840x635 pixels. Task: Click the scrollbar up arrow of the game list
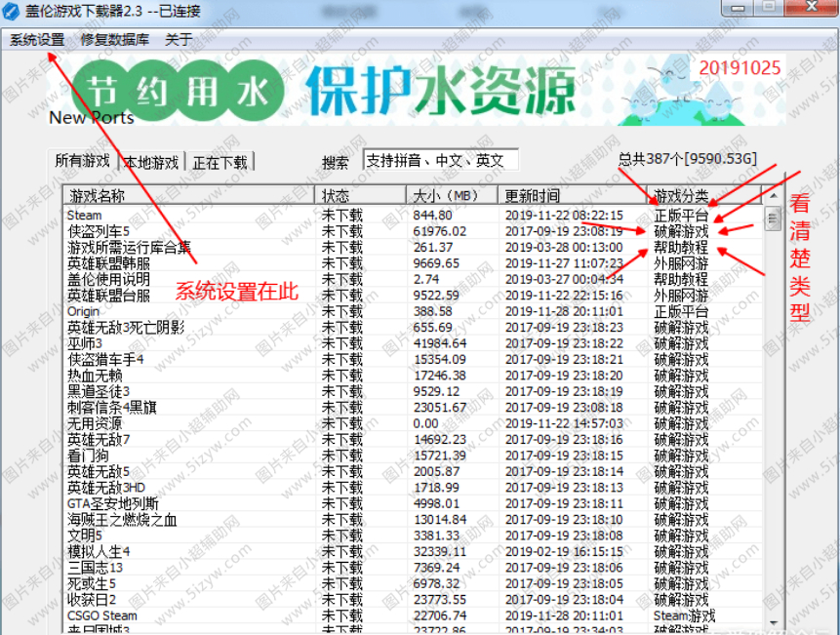point(773,196)
